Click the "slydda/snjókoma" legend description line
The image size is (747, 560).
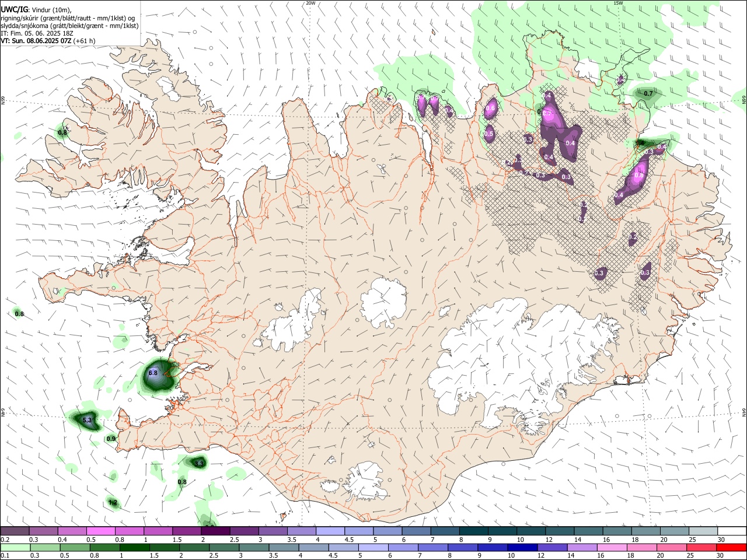click(69, 26)
